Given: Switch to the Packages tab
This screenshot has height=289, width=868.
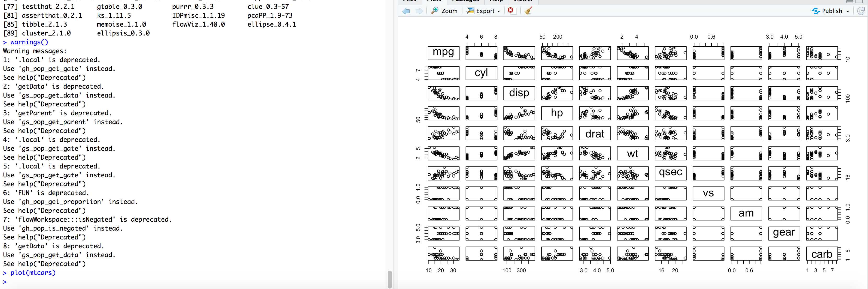Looking at the screenshot, I should coord(465,1).
